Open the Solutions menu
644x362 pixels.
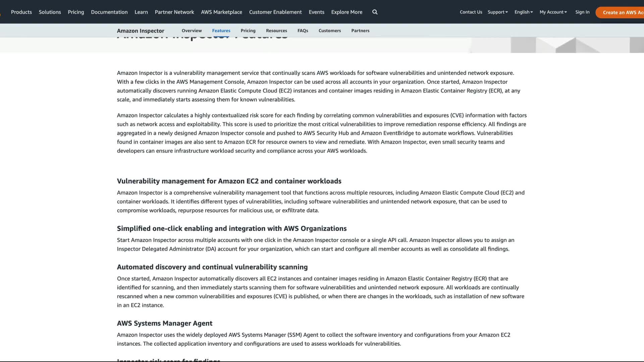[50, 12]
